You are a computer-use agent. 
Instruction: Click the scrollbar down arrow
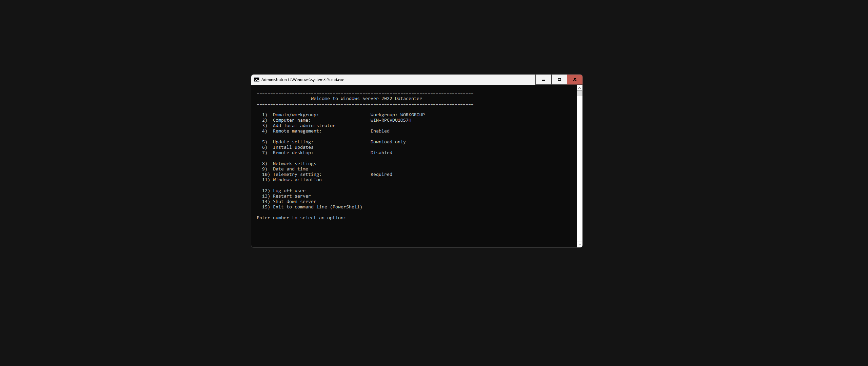click(x=579, y=244)
